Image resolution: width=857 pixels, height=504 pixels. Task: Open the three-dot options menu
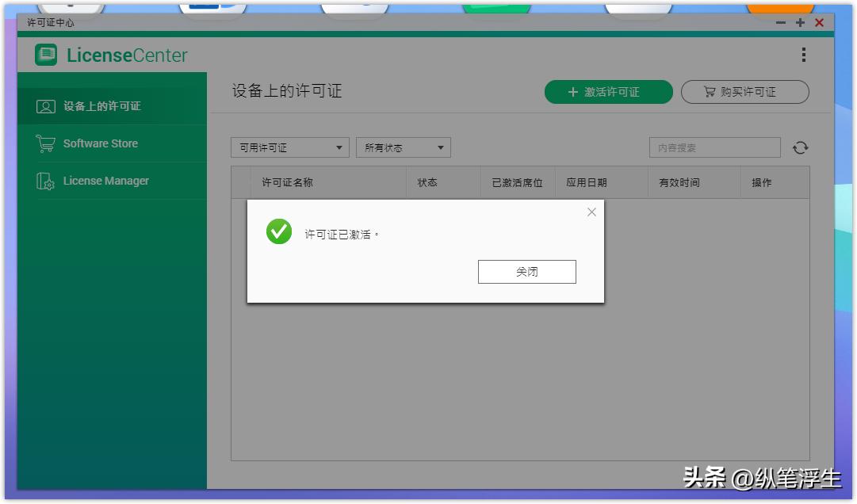[803, 55]
